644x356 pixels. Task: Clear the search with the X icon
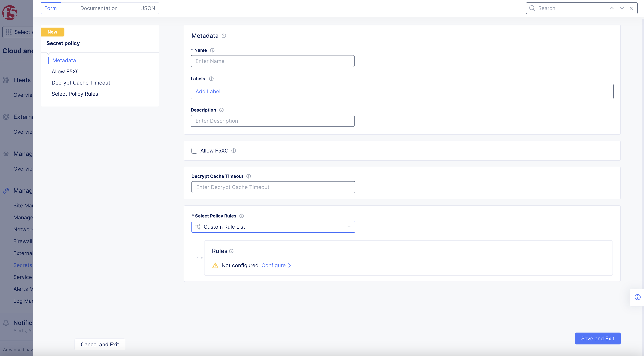[x=631, y=8]
